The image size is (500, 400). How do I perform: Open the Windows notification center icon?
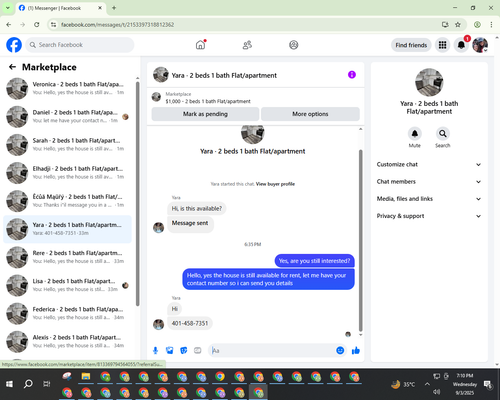point(488,385)
